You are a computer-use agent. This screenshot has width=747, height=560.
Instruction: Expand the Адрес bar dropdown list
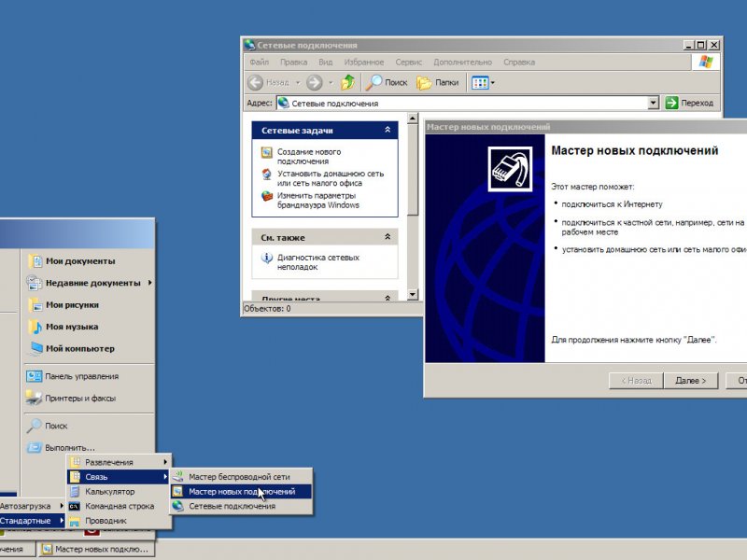point(653,103)
